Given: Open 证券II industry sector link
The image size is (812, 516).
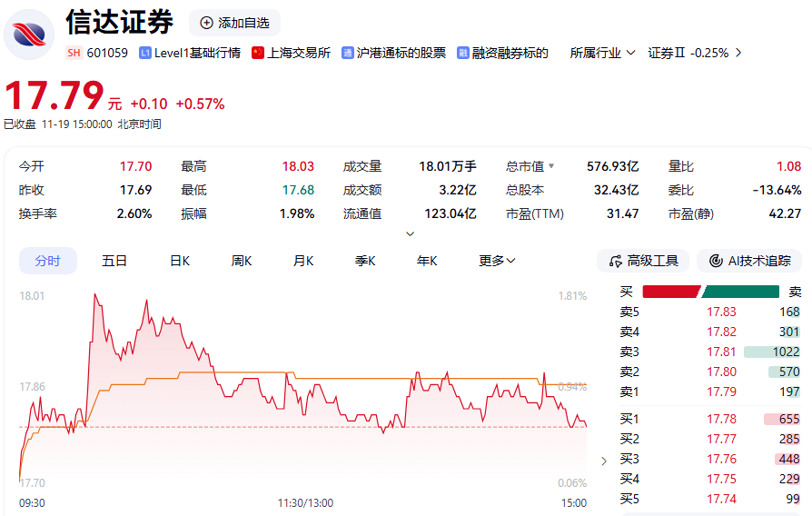Looking at the screenshot, I should (695, 53).
